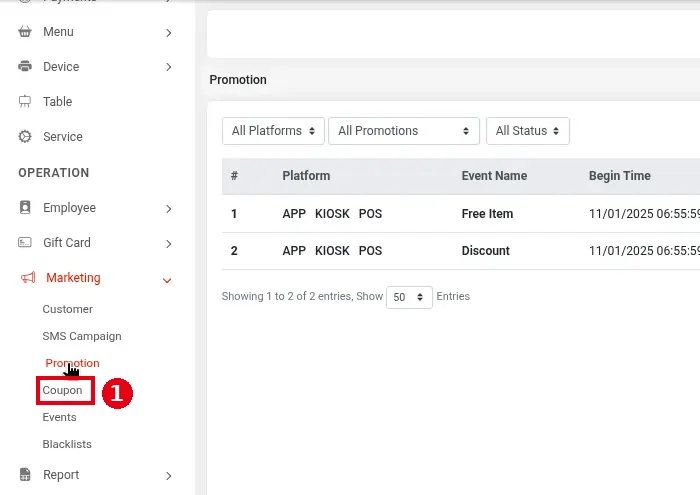The height and width of the screenshot is (495, 700).
Task: Click the Employee badge icon
Action: pos(25,207)
